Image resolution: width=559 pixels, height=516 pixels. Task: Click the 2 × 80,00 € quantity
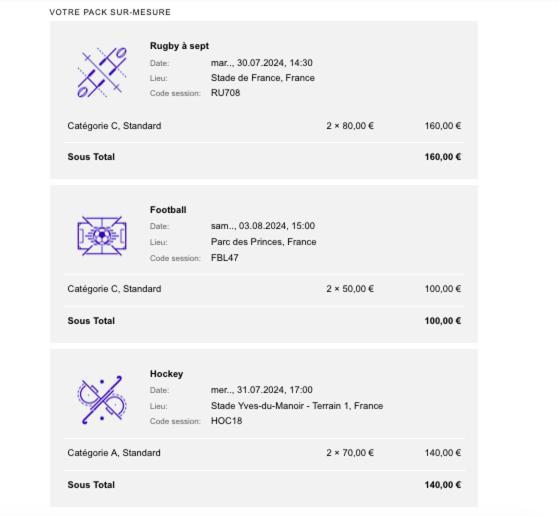[350, 126]
